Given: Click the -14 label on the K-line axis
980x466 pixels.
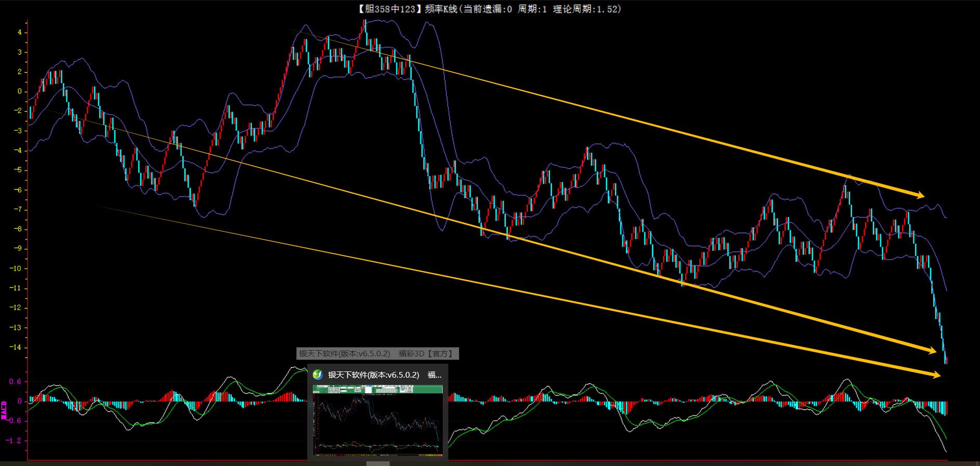Looking at the screenshot, I should click(16, 347).
